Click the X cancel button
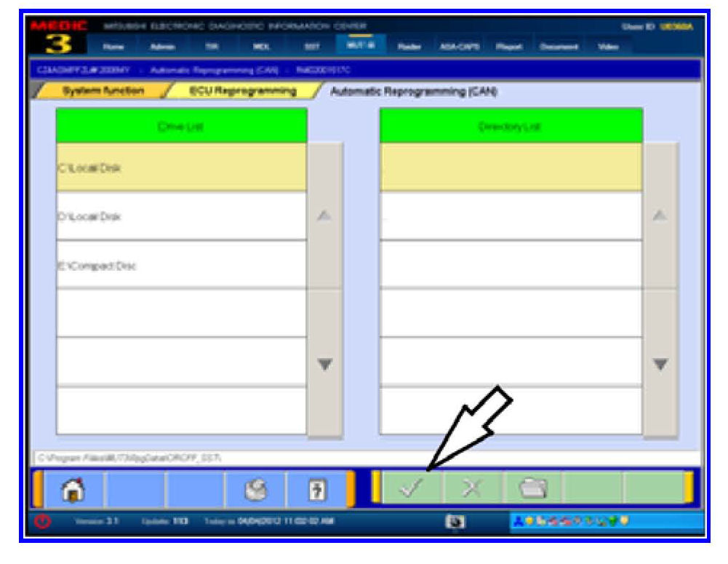Image resolution: width=728 pixels, height=564 pixels. pyautogui.click(x=473, y=488)
